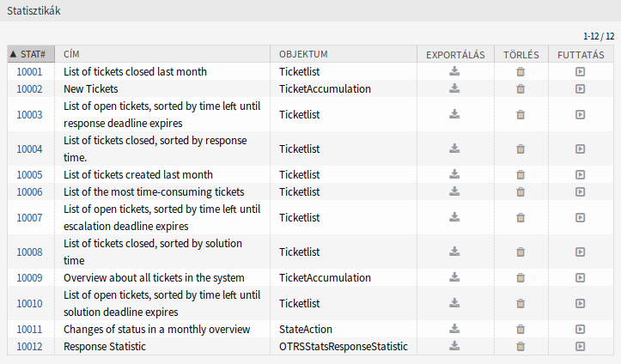The image size is (621, 364).
Task: Sort table by OBJEKTUM column header
Action: point(344,54)
